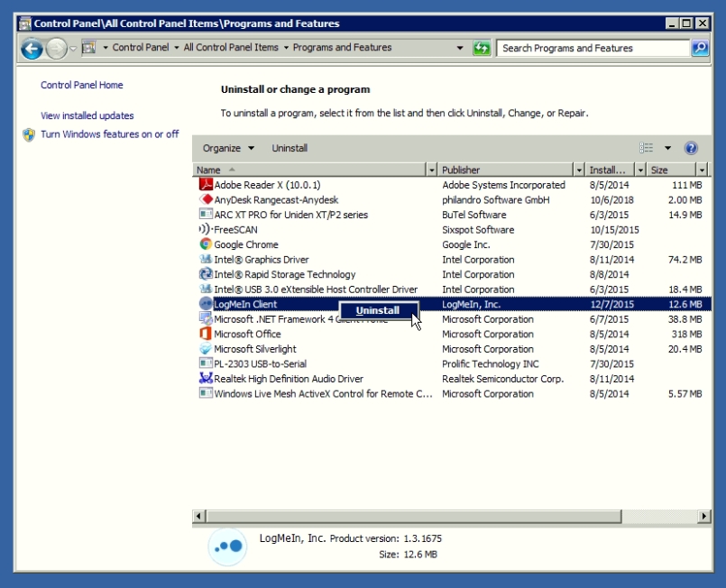Click the Install date column header

[610, 170]
